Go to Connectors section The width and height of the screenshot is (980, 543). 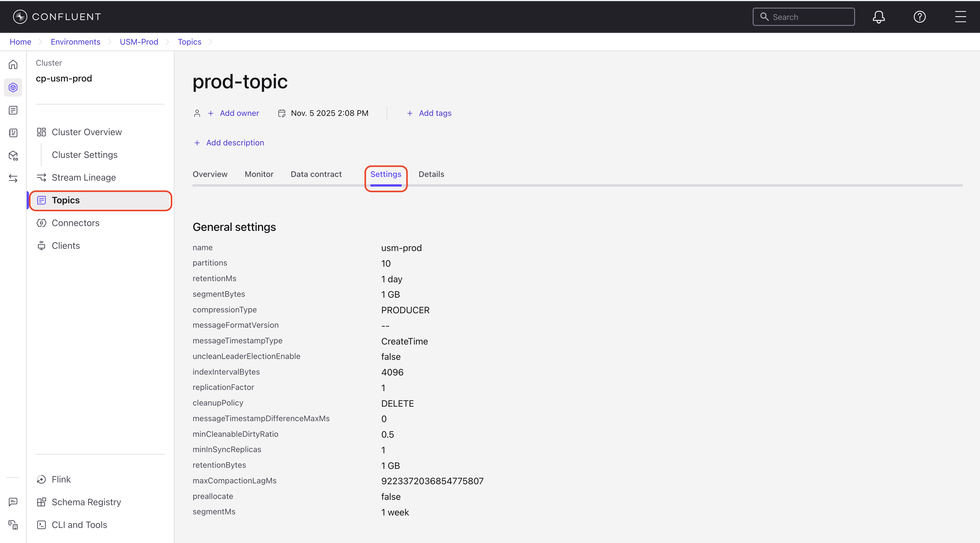pos(75,223)
